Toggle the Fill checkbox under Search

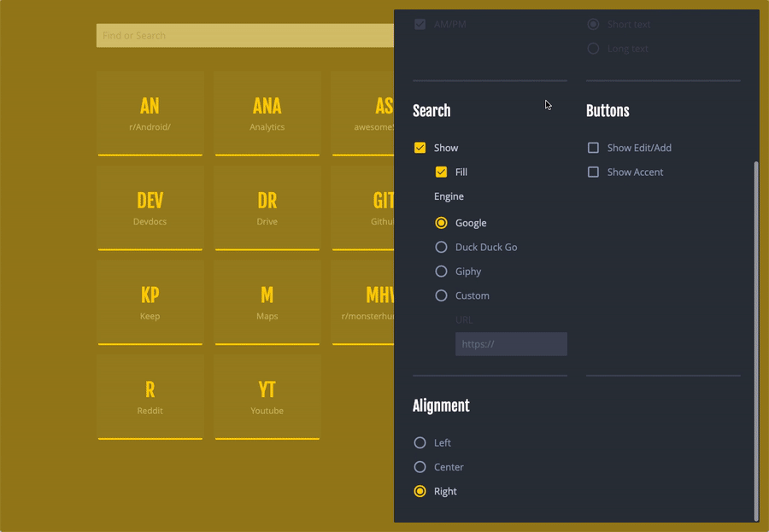point(441,172)
